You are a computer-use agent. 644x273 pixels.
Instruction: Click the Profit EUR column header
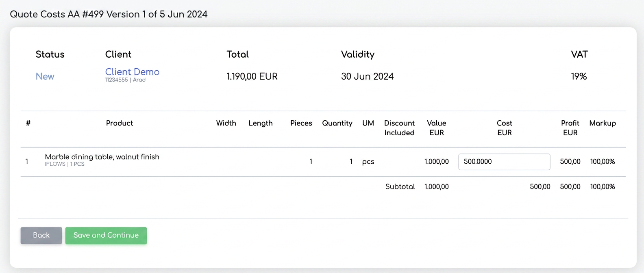click(570, 128)
